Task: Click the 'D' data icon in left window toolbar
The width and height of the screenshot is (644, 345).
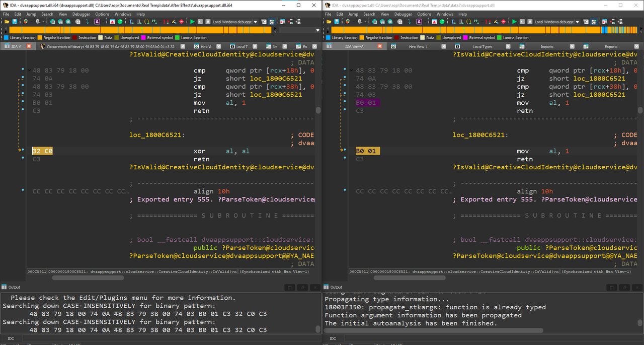Action: pyautogui.click(x=139, y=22)
